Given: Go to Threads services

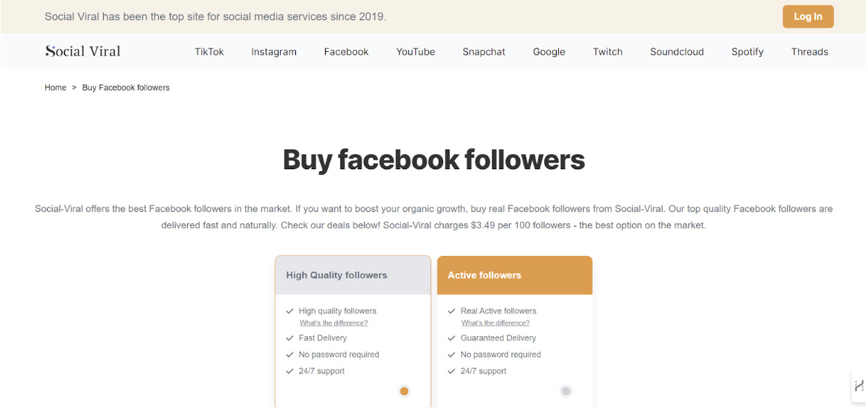Looking at the screenshot, I should [809, 52].
